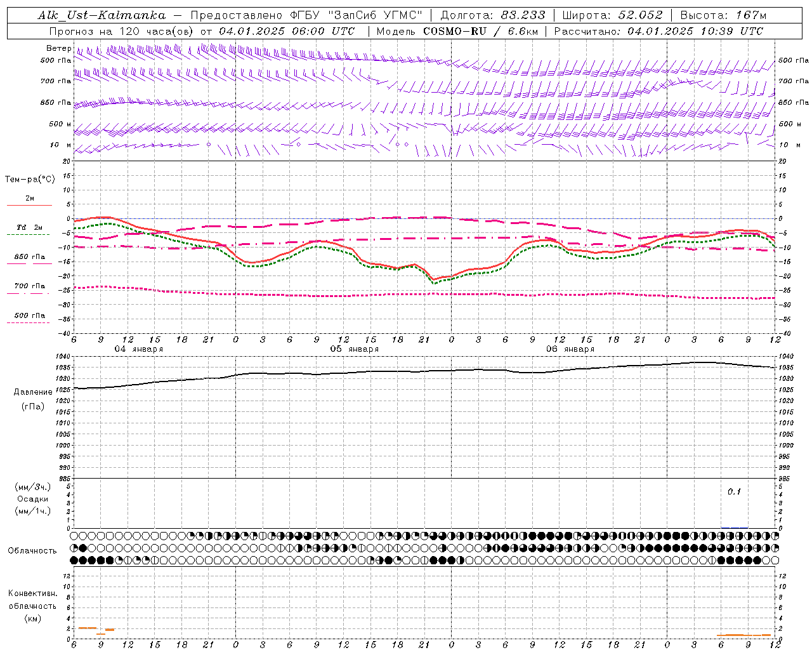Click the Конвективн. label text
The height and width of the screenshot is (650, 812).
pyautogui.click(x=32, y=594)
